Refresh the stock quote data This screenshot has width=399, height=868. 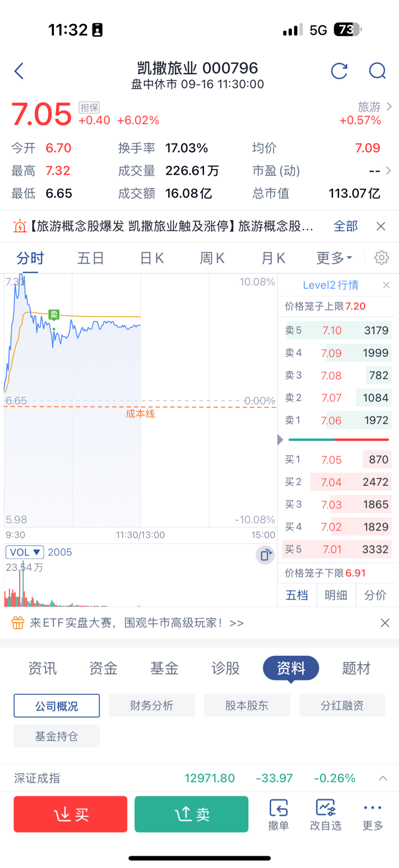(339, 71)
